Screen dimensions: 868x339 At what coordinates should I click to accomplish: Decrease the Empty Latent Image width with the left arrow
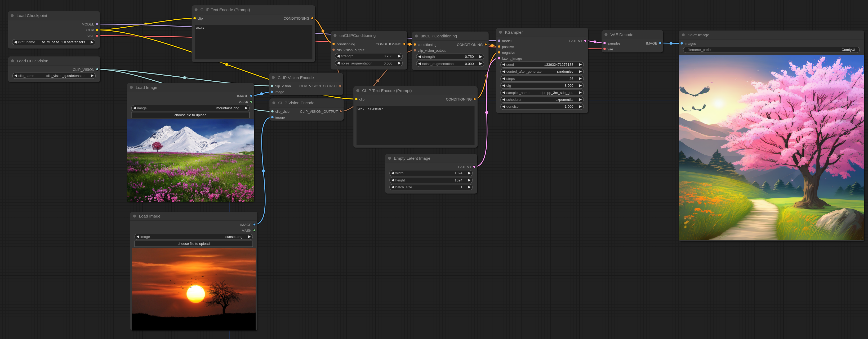point(393,173)
